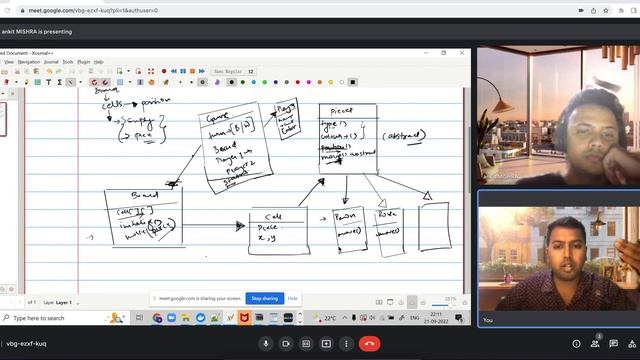Click the Undo arrow in Xournal++ toolbar
The width and height of the screenshot is (640, 360).
(x=49, y=71)
